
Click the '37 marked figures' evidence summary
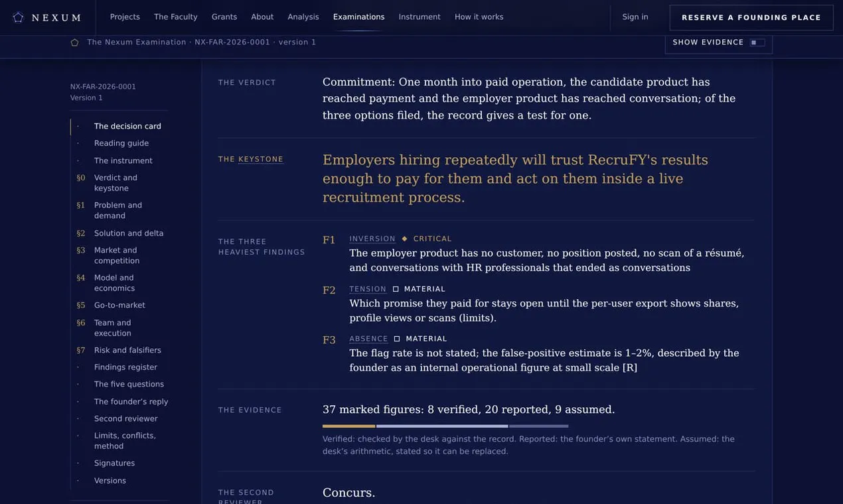pos(469,410)
